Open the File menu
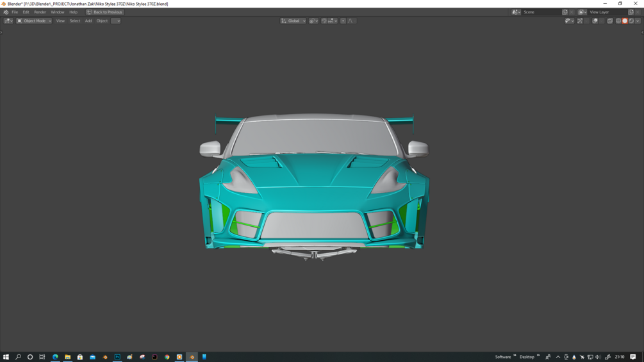Screen dimensions: 644x362 point(15,12)
